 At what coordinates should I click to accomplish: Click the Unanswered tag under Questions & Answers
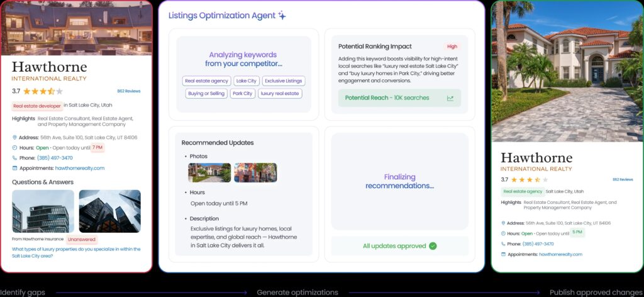click(x=82, y=239)
